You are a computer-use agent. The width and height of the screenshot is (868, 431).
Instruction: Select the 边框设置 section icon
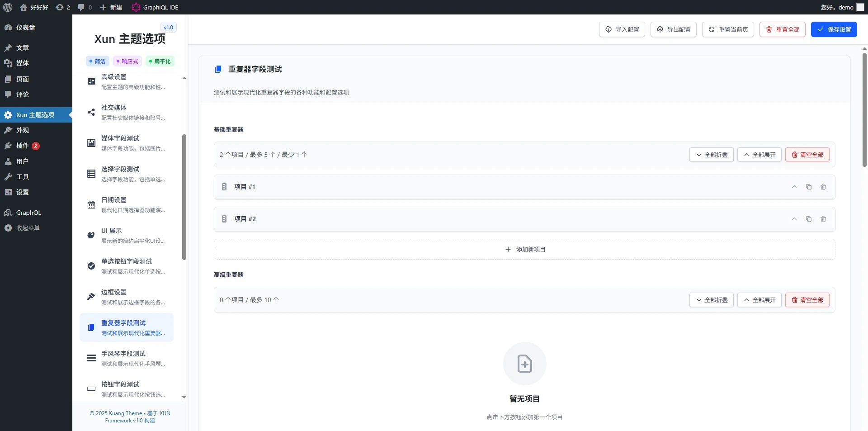[x=91, y=297]
